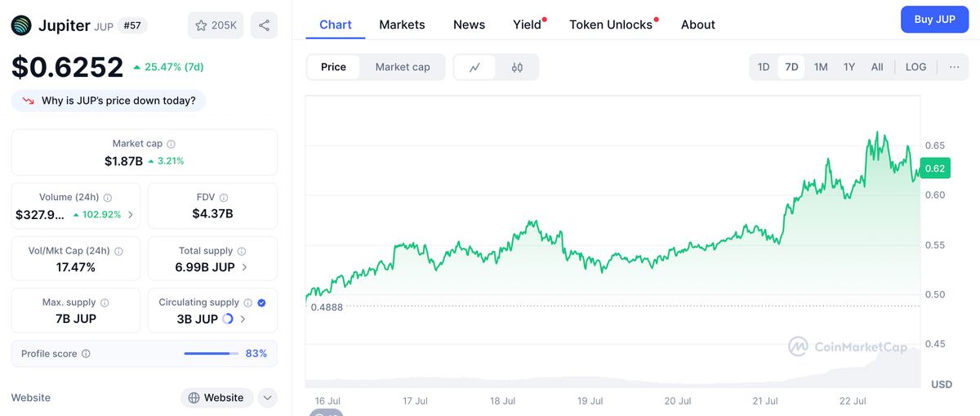Set chart range to All

tap(877, 67)
